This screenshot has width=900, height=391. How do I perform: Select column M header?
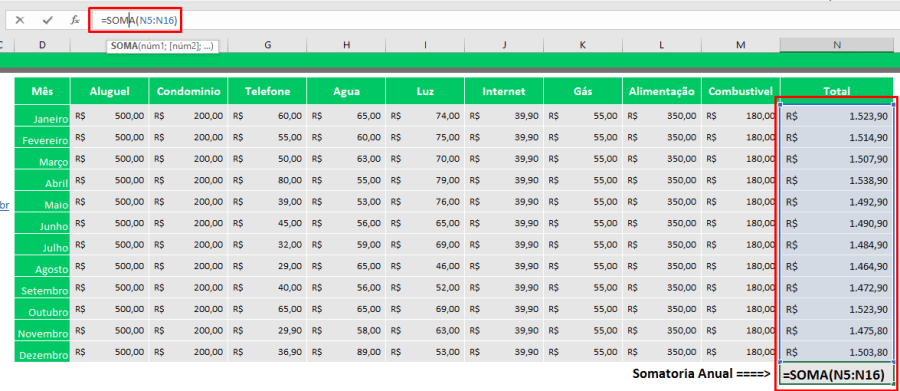(x=740, y=45)
